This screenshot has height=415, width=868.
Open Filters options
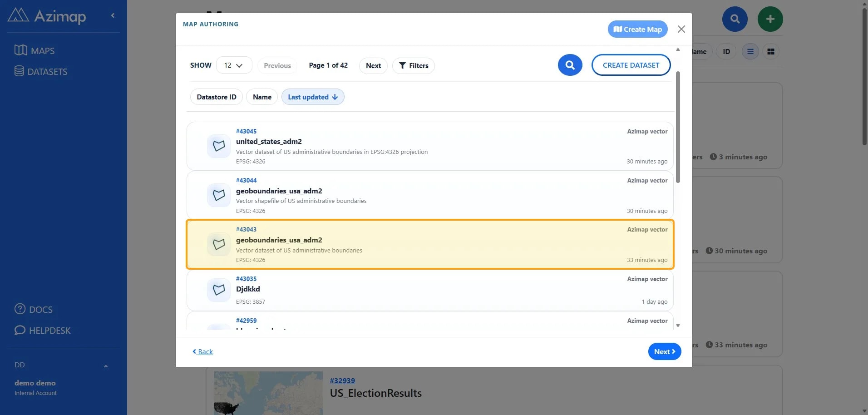tap(414, 65)
